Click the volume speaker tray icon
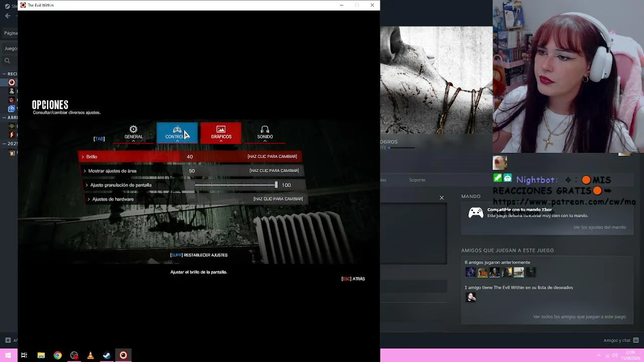This screenshot has height=362, width=644. pos(614,355)
